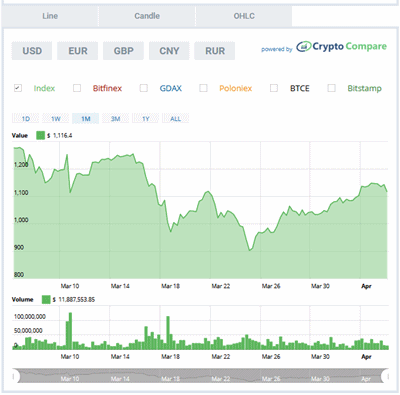Viewport: 400px width, 395px height.
Task: Open the OHLC chart tab
Action: coord(244,16)
